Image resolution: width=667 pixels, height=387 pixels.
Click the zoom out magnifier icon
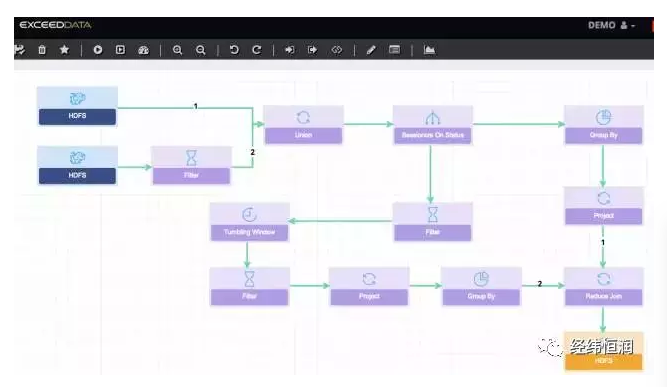(x=200, y=50)
